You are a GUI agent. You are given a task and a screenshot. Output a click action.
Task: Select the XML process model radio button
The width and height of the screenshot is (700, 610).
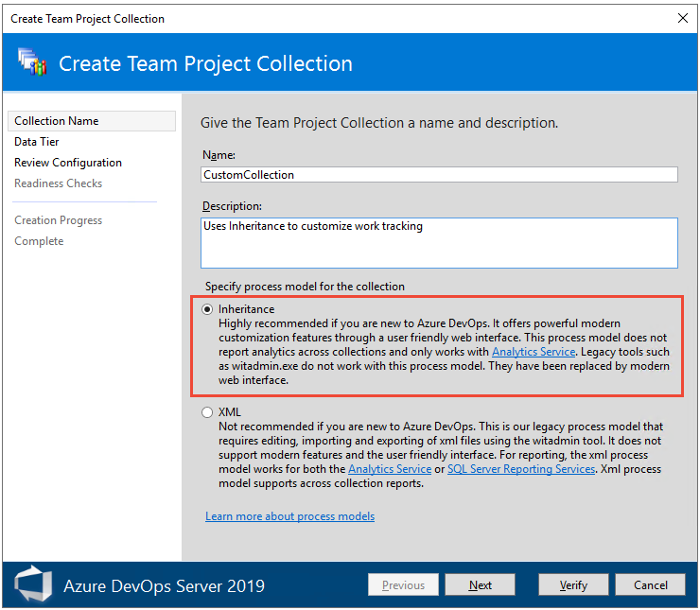point(207,412)
